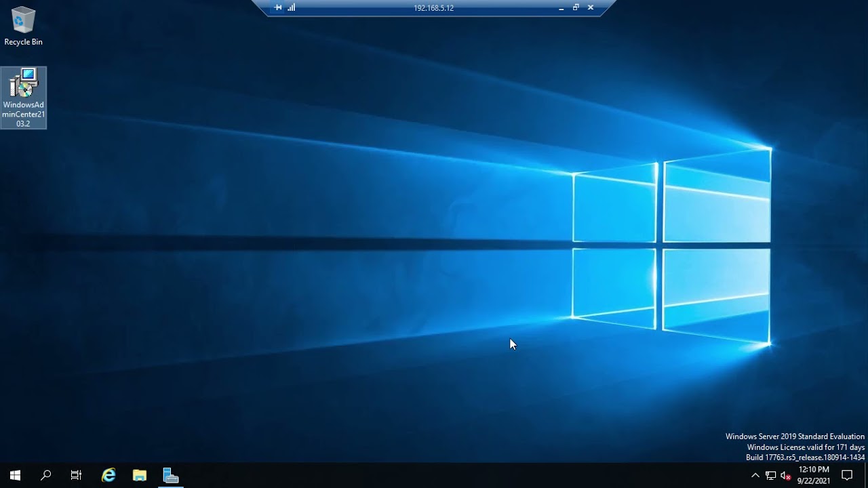
Task: Select the WindowsAdminCenter2103.2 installer icon
Action: point(24,98)
